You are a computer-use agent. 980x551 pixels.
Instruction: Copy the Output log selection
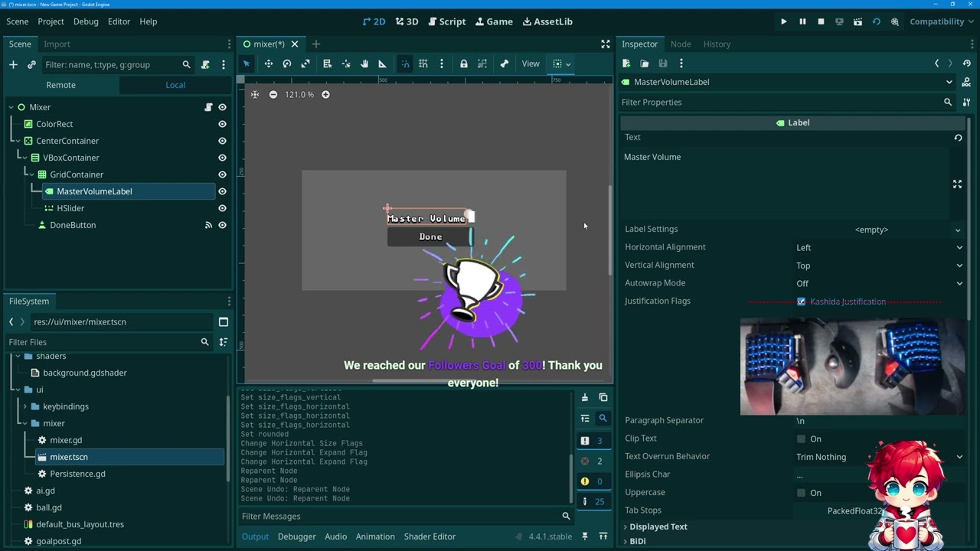pyautogui.click(x=603, y=397)
